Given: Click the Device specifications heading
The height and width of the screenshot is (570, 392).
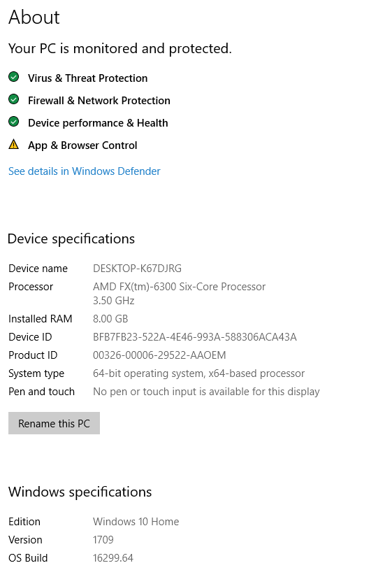Looking at the screenshot, I should pos(71,239).
